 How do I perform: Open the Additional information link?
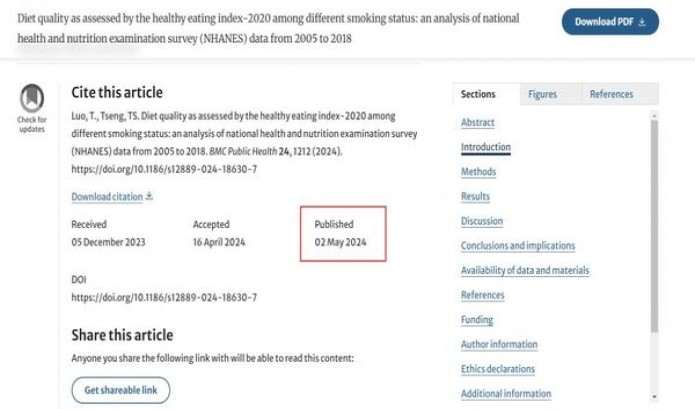(506, 394)
